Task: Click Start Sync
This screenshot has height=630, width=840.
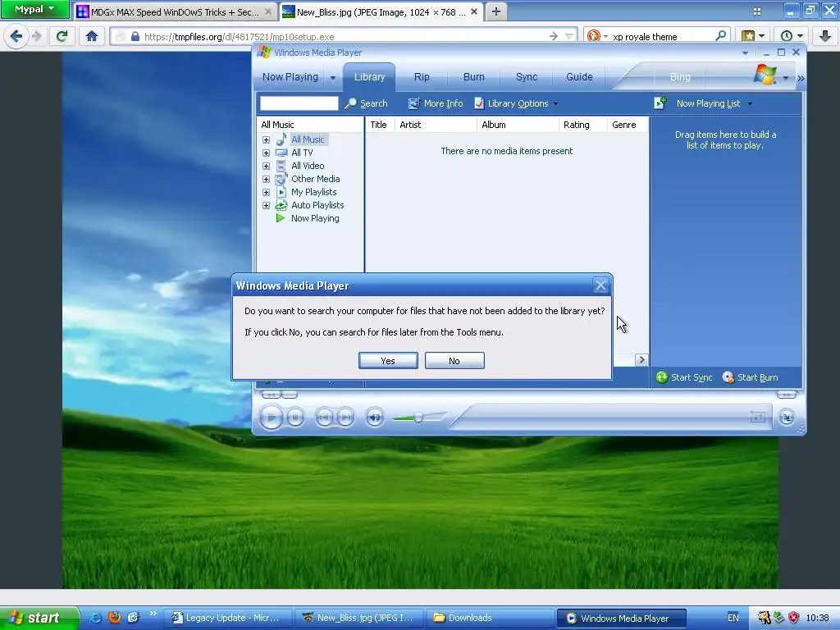Action: tap(685, 377)
